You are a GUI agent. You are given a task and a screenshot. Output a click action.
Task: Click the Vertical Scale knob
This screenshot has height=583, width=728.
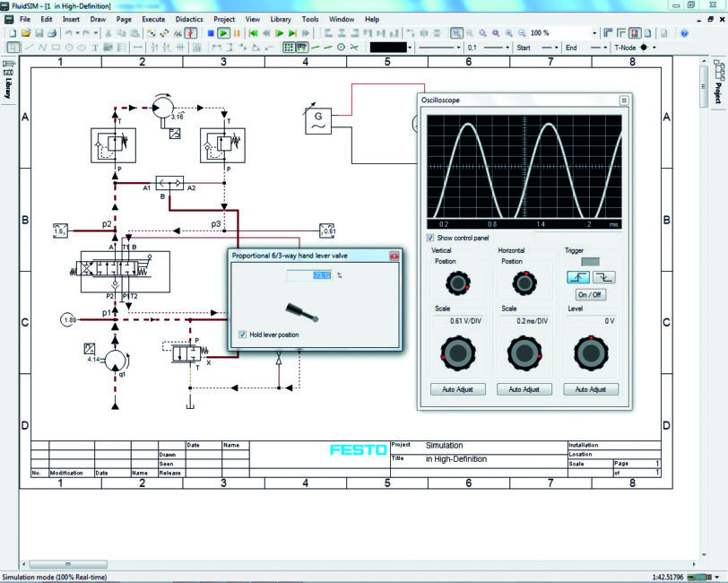458,353
